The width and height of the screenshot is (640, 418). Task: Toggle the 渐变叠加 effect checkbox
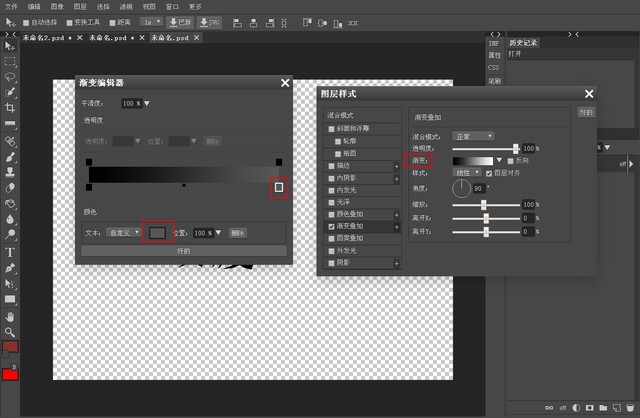point(332,227)
